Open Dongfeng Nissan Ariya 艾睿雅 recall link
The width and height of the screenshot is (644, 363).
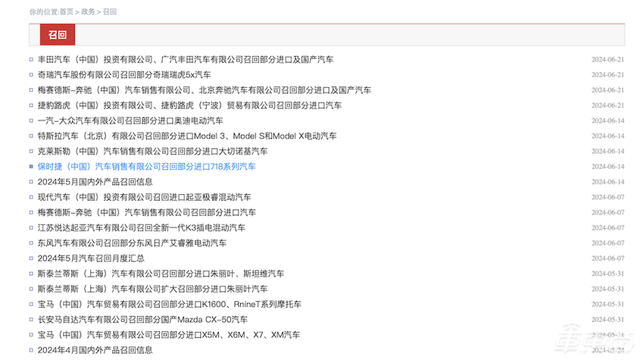132,243
